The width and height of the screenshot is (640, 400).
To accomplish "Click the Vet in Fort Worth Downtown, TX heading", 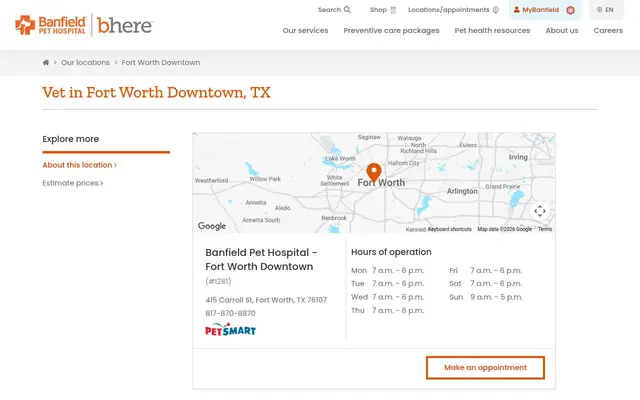I will click(156, 93).
